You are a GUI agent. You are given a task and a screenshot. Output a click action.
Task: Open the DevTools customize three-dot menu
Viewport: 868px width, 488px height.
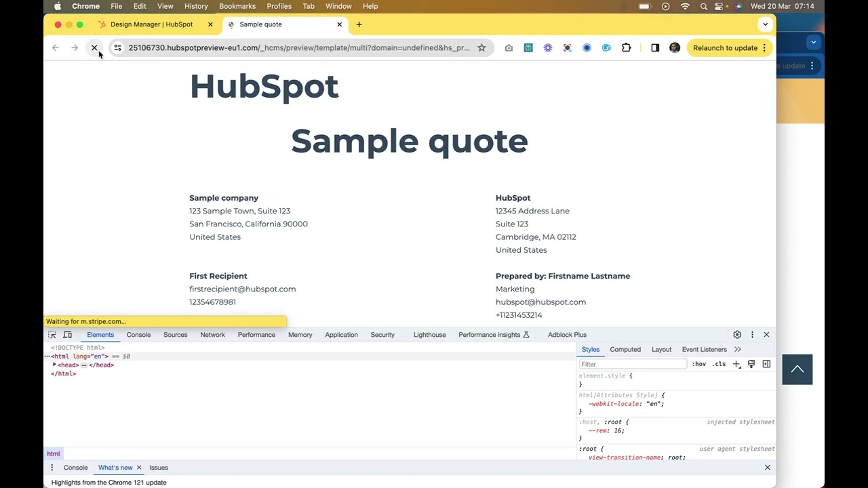click(752, 335)
